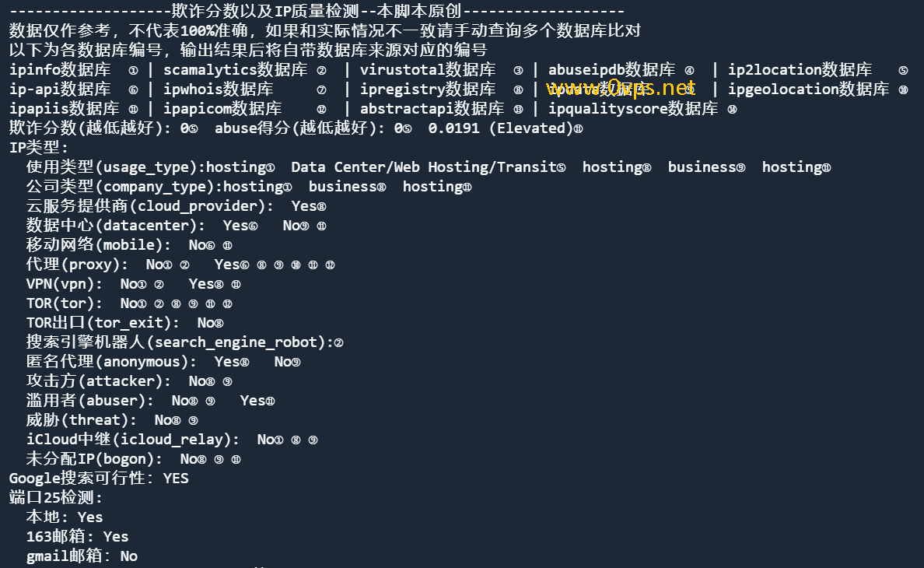Click the 163邮箱 Yes result
This screenshot has width=924, height=568.
(115, 536)
